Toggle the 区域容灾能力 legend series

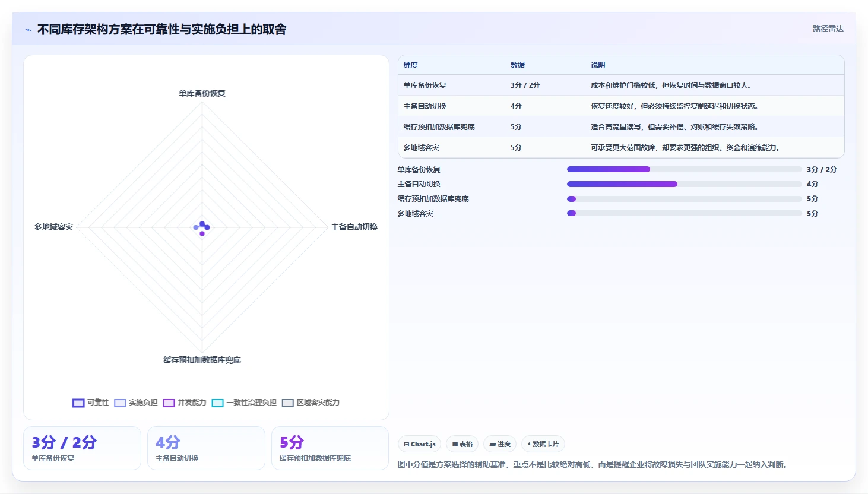(x=311, y=403)
